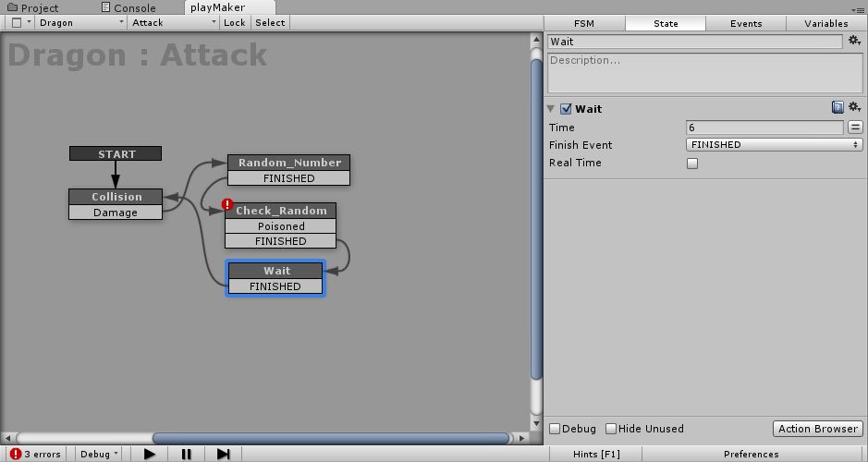868x462 pixels.
Task: Open the Debug dropdown in the status bar
Action: click(x=99, y=455)
